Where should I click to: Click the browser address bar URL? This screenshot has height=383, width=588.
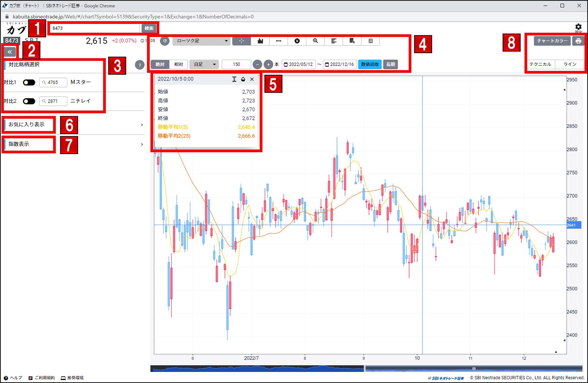[133, 17]
